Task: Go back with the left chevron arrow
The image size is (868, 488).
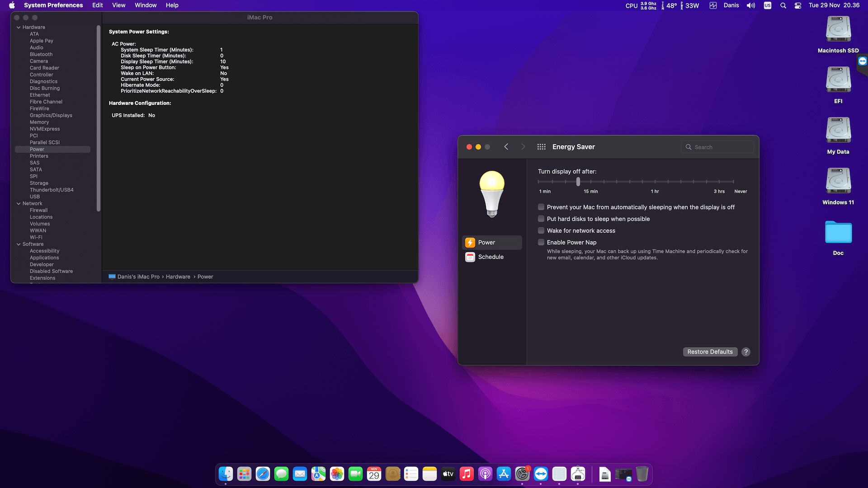Action: tap(506, 147)
